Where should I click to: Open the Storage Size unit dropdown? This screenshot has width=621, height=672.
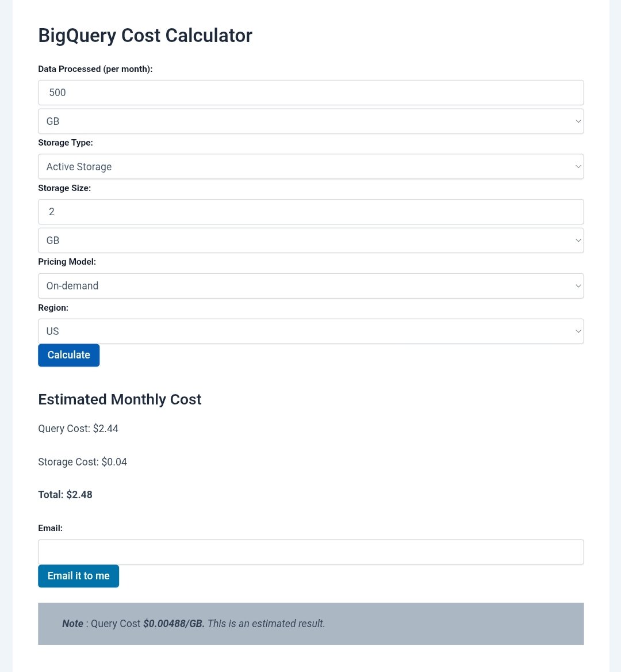(310, 240)
